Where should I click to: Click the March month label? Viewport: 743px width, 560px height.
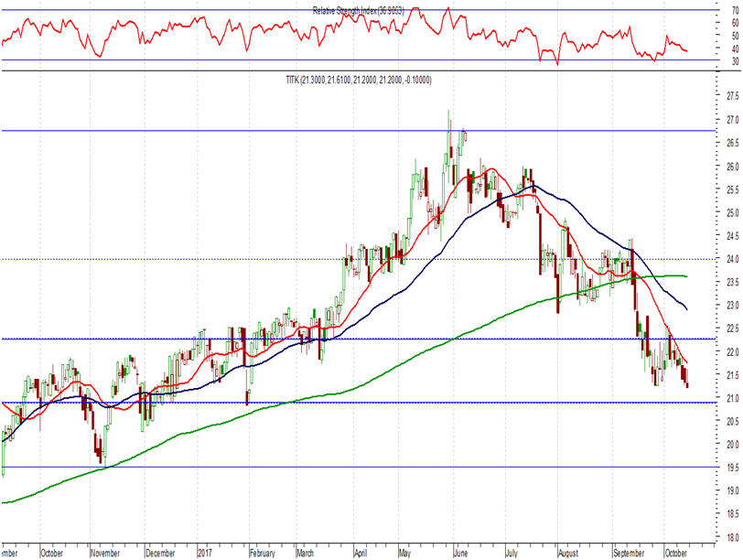306,553
